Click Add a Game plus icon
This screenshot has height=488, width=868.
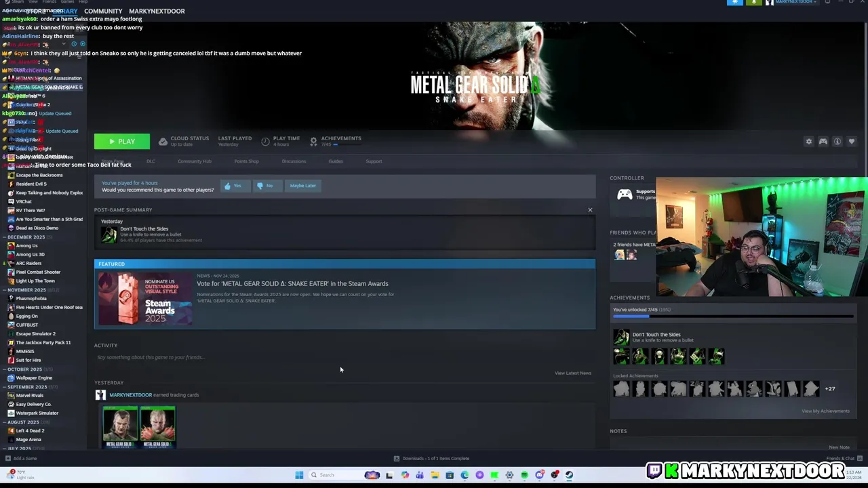[8, 458]
